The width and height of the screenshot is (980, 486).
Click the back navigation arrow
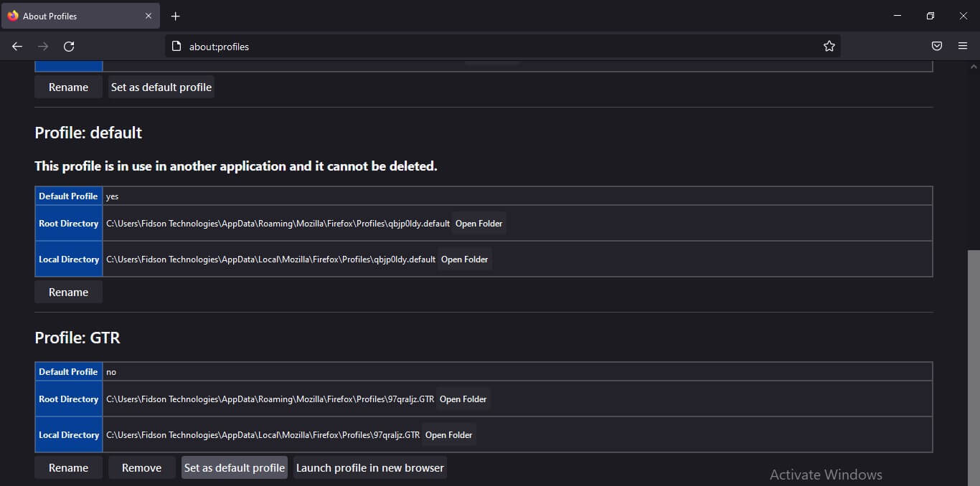[17, 46]
